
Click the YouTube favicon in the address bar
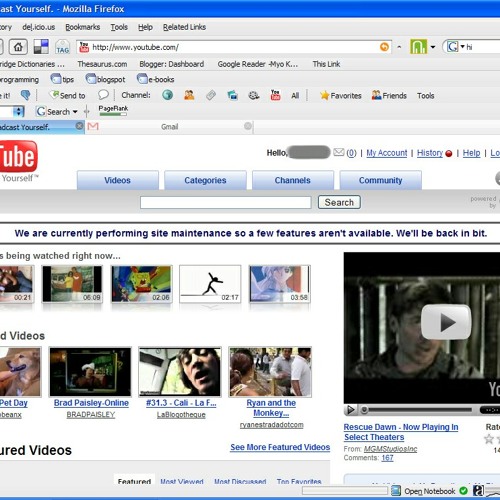pos(84,47)
